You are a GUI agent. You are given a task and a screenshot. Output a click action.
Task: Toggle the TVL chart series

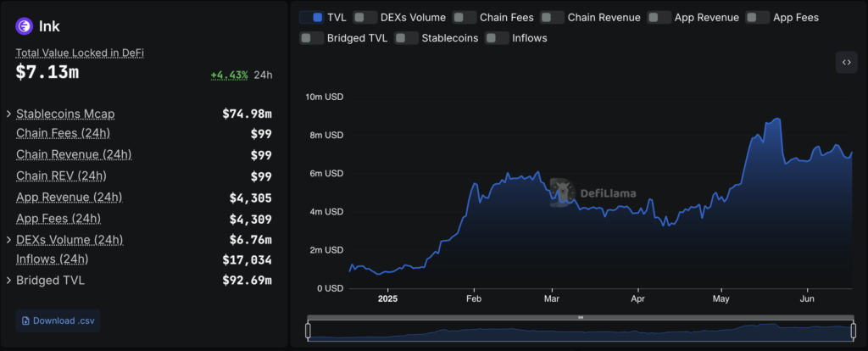coord(311,17)
